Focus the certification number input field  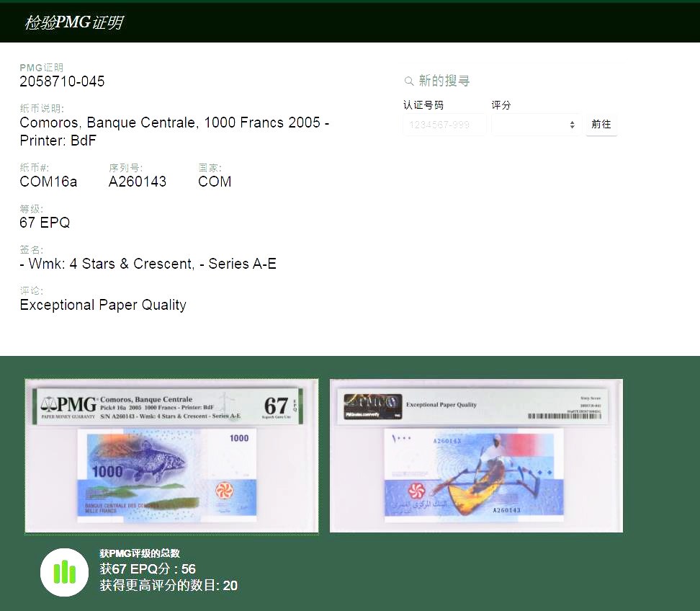pos(444,125)
